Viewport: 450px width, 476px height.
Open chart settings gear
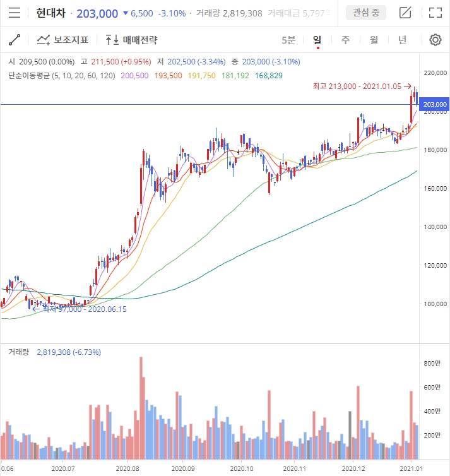pyautogui.click(x=435, y=40)
